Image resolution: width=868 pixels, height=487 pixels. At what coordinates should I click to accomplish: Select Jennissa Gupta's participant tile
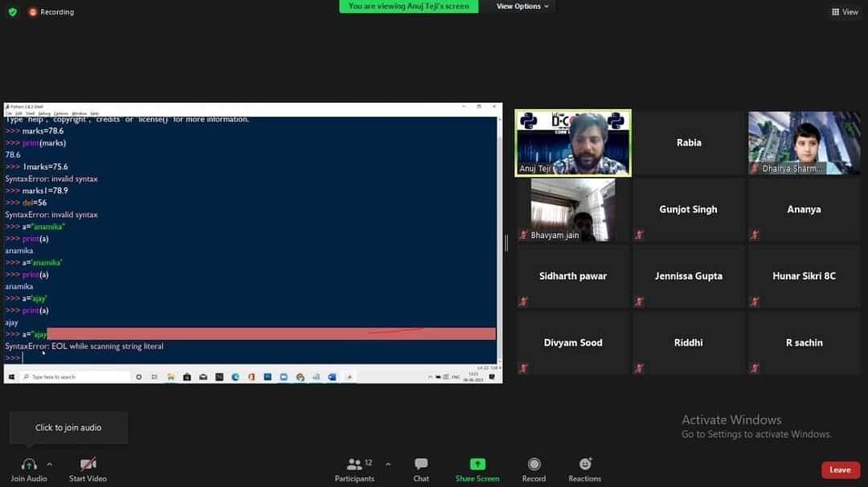pos(689,276)
